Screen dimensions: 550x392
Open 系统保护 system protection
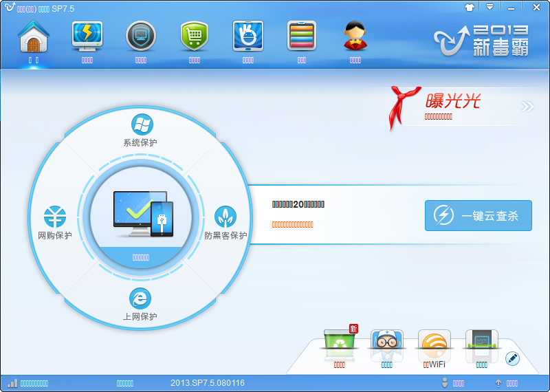click(141, 131)
